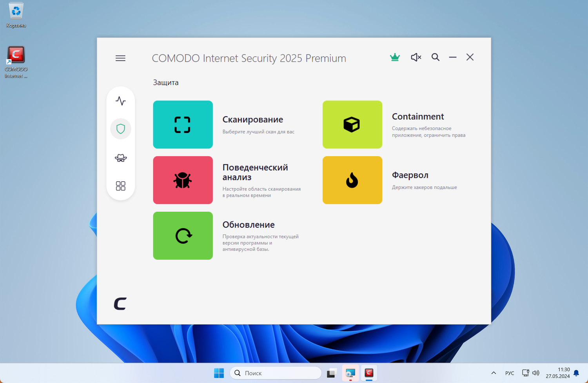Minimize the COMODO window
The width and height of the screenshot is (588, 383).
tap(453, 57)
